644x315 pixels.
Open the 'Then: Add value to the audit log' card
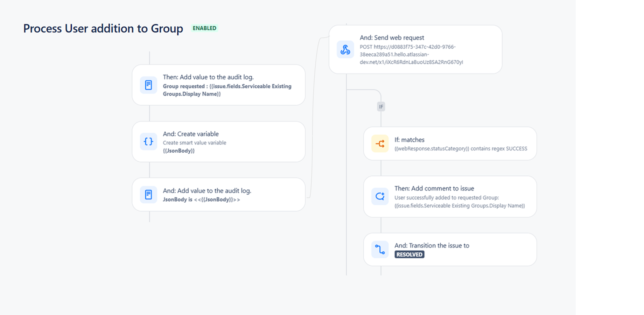[x=219, y=85]
